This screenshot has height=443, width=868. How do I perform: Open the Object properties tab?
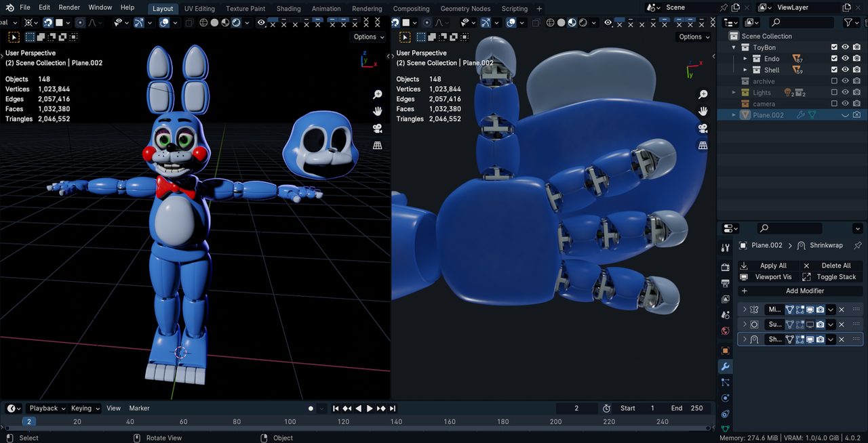click(x=726, y=351)
